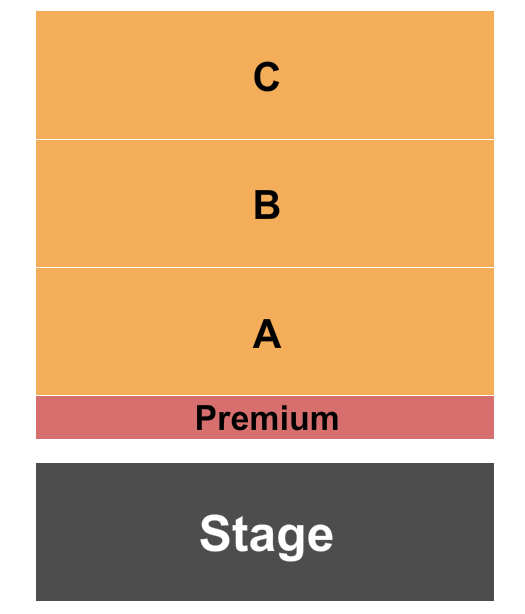
Task: Click the letter C label
Action: point(267,77)
